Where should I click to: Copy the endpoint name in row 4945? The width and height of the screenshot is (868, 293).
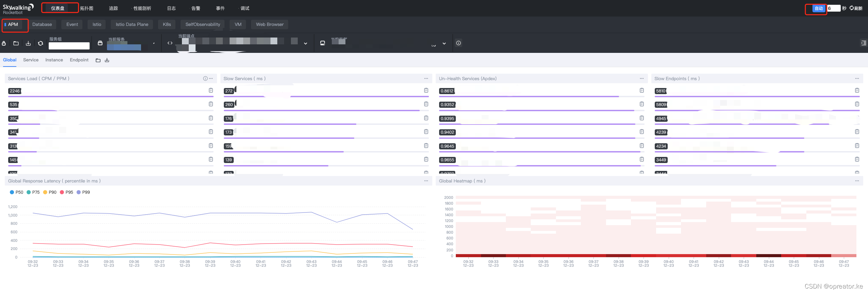(x=857, y=118)
